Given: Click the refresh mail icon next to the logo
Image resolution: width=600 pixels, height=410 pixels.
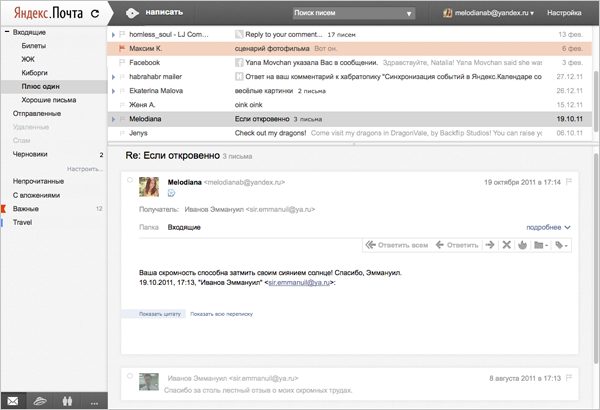Looking at the screenshot, I should click(94, 14).
